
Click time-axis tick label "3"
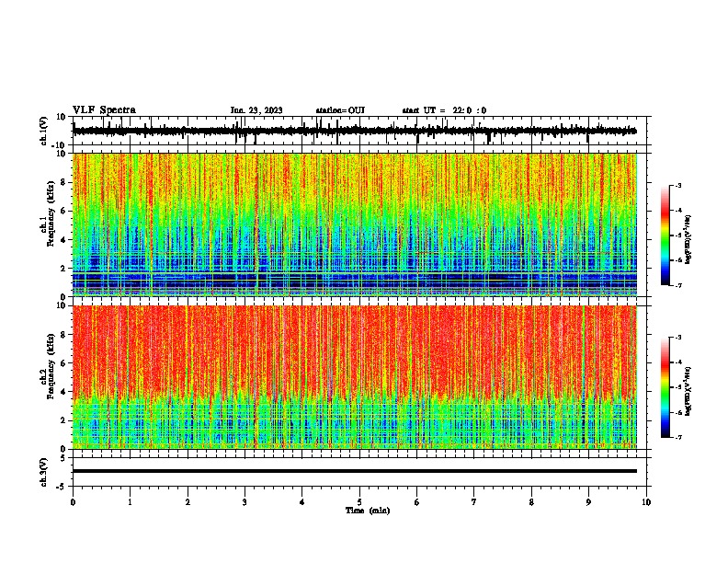(x=245, y=502)
